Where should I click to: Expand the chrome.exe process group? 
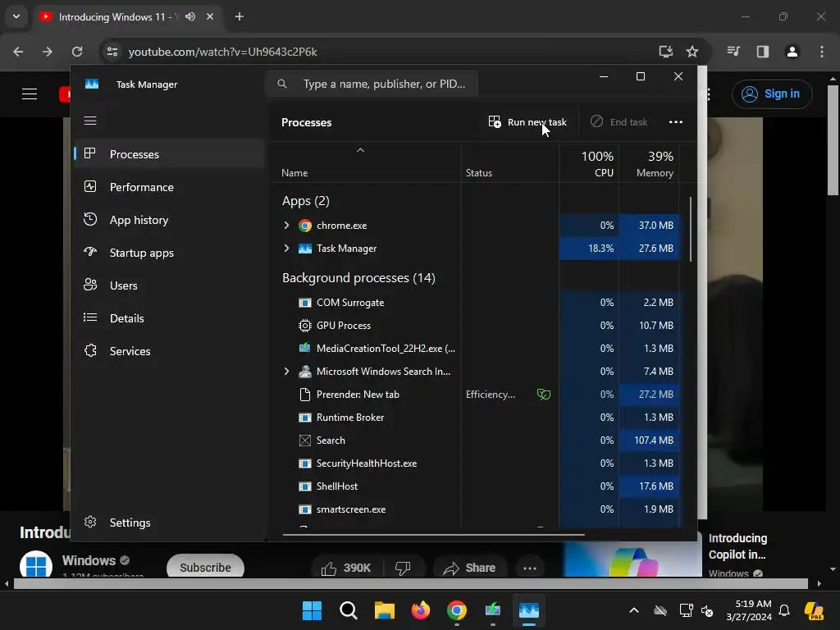[x=286, y=225]
